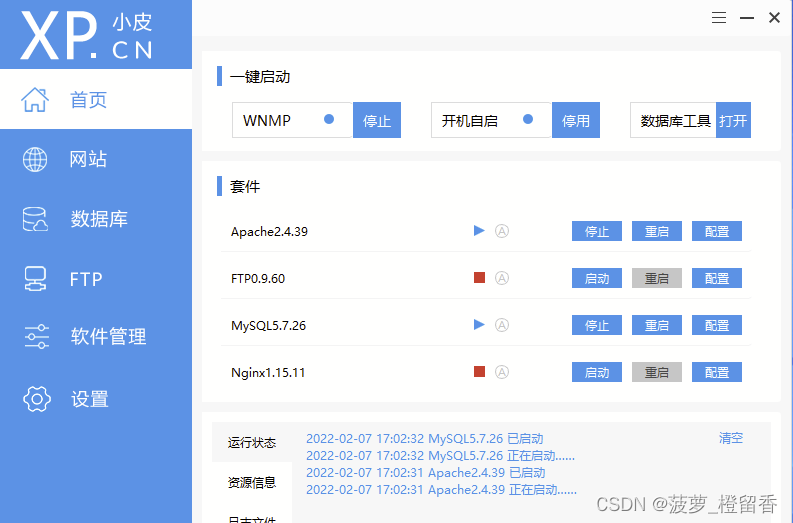Select log line Apache2.4.39 已启动
Viewport: 793px width, 523px height.
point(426,473)
